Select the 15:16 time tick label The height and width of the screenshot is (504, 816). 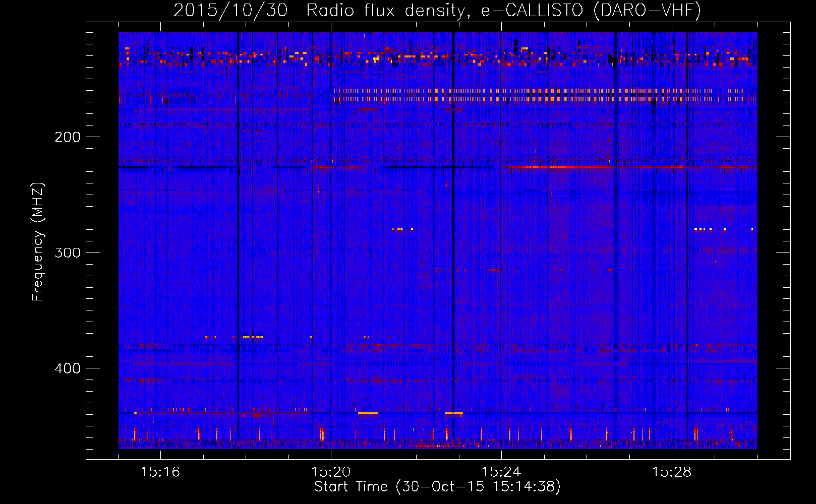(160, 472)
